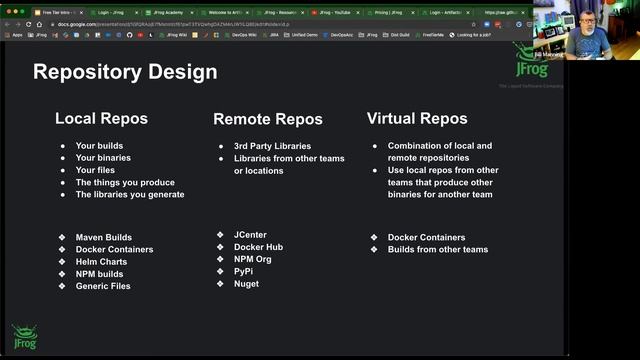Click the 'Maven Builds' list item

pyautogui.click(x=104, y=238)
